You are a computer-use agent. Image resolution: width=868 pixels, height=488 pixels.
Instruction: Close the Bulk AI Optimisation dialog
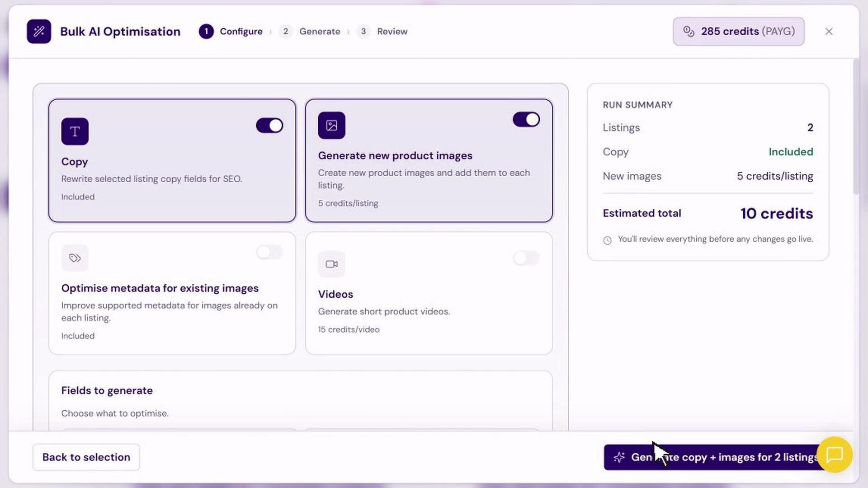(829, 31)
